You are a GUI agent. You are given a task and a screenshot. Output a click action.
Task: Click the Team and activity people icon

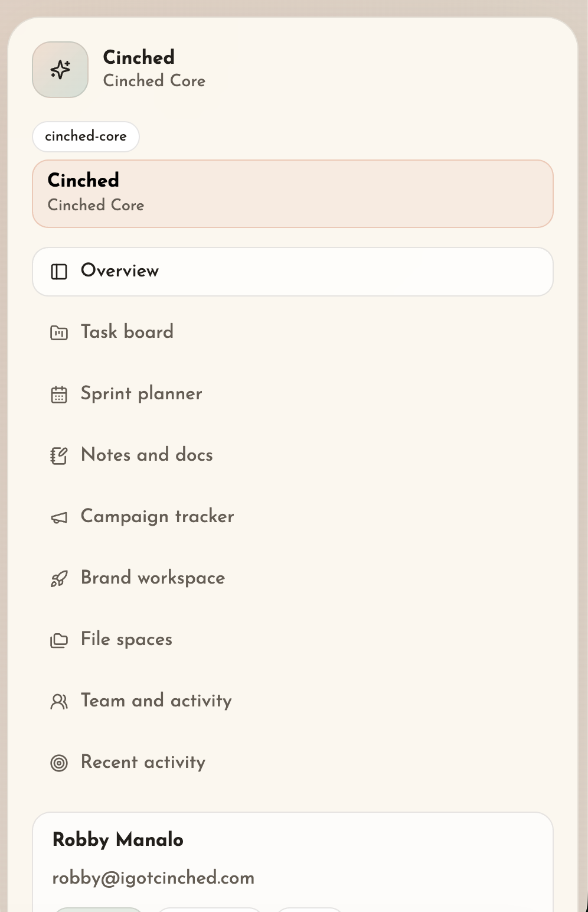(x=59, y=702)
